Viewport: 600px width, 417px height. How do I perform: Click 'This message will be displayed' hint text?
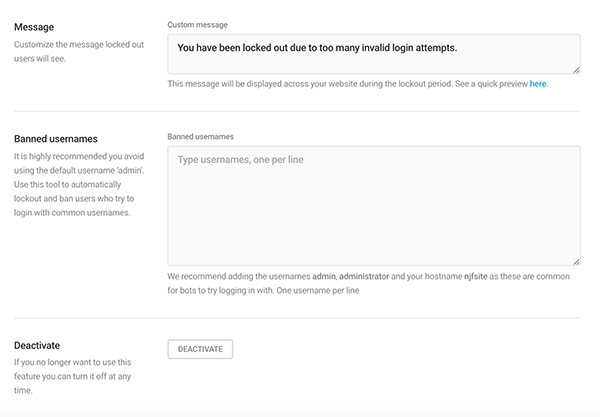click(358, 84)
